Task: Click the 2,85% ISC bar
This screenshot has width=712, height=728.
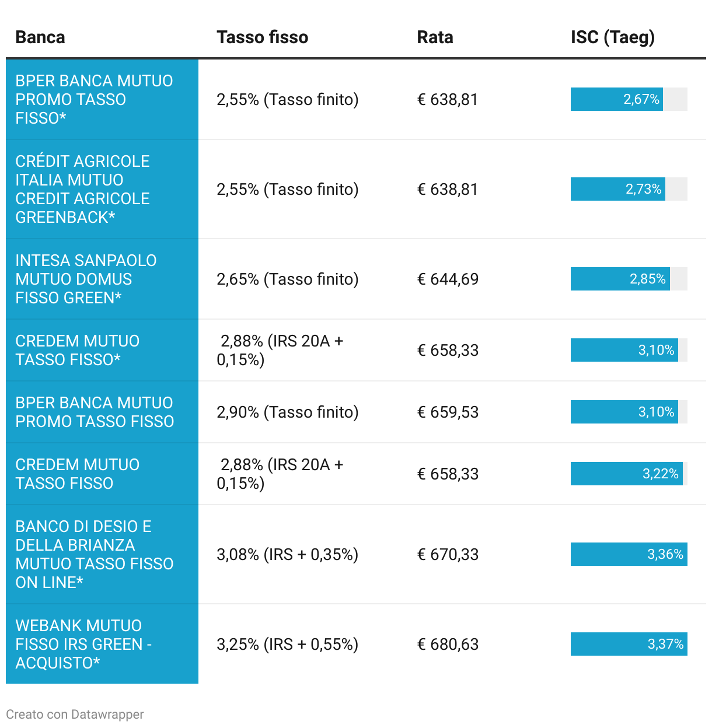Action: pos(620,279)
